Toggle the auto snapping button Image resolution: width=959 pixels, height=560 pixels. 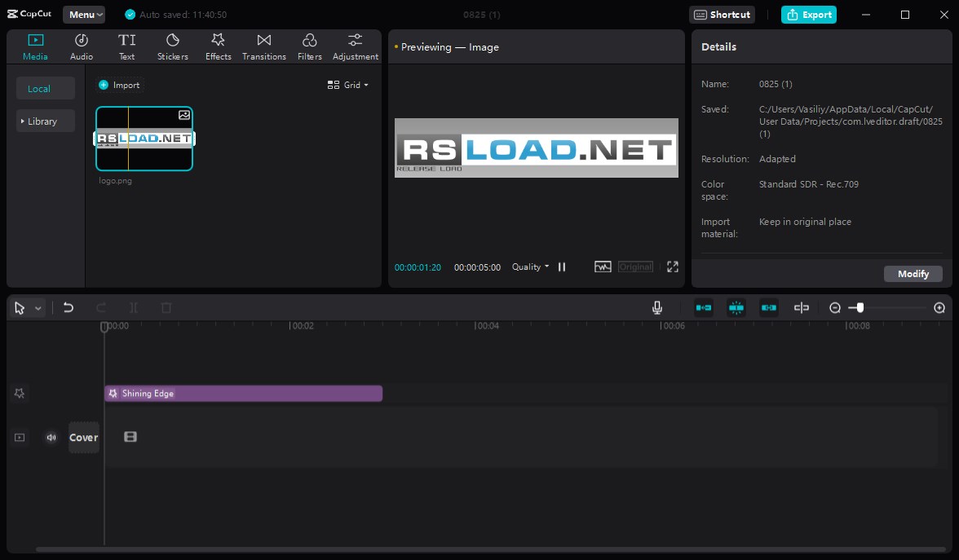tap(736, 307)
